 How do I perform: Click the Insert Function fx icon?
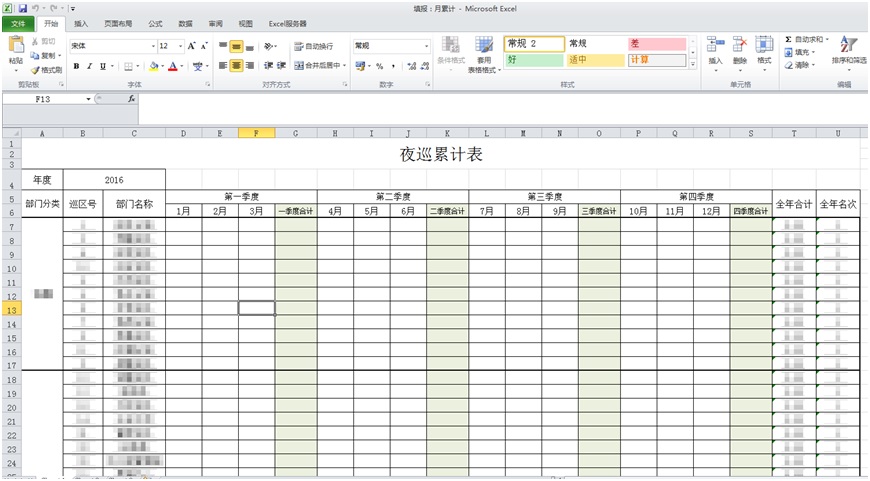(x=132, y=99)
